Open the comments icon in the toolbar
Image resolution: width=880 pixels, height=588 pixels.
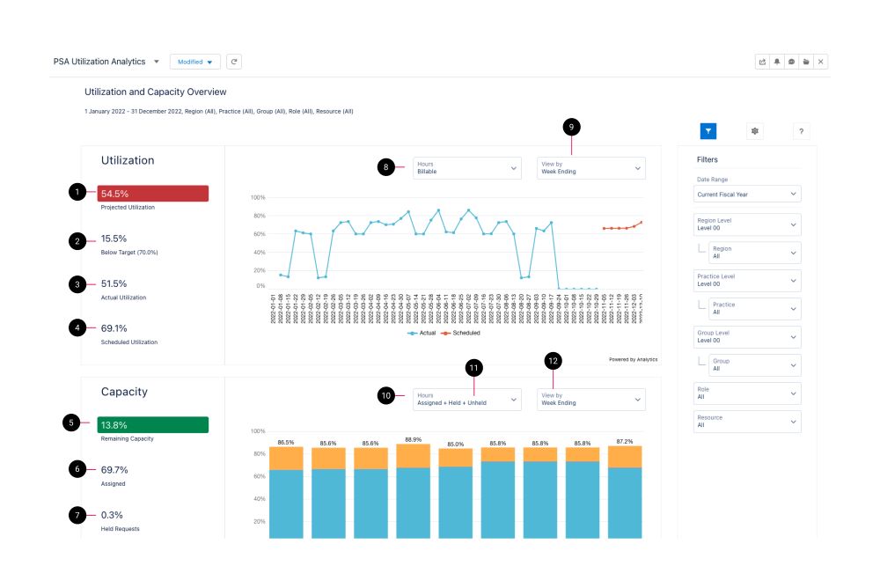[x=790, y=62]
